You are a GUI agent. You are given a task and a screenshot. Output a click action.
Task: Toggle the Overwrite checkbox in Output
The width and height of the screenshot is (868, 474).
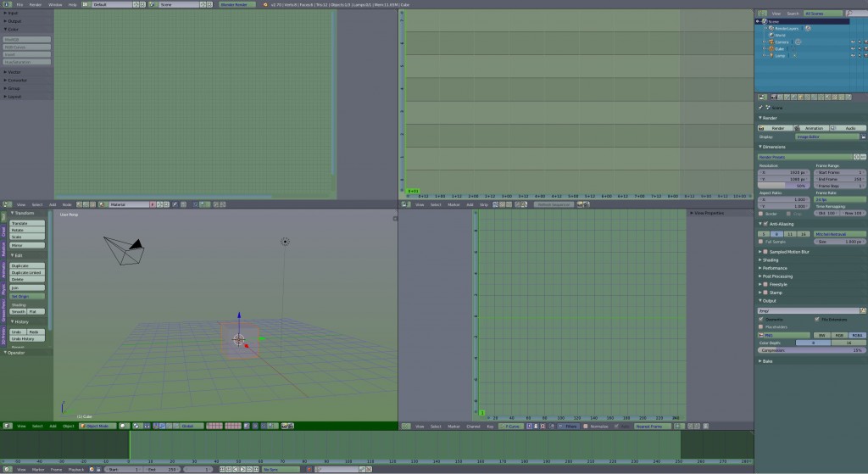[x=761, y=320]
